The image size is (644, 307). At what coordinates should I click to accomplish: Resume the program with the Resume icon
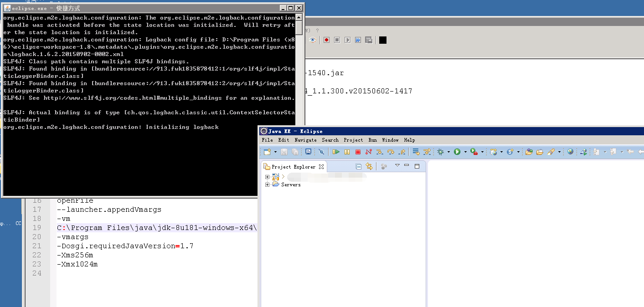337,152
